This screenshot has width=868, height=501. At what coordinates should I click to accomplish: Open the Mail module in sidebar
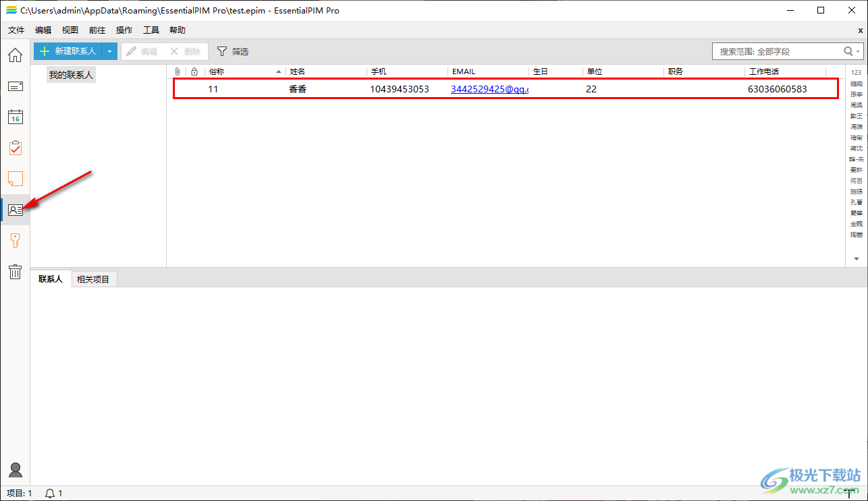coord(15,86)
